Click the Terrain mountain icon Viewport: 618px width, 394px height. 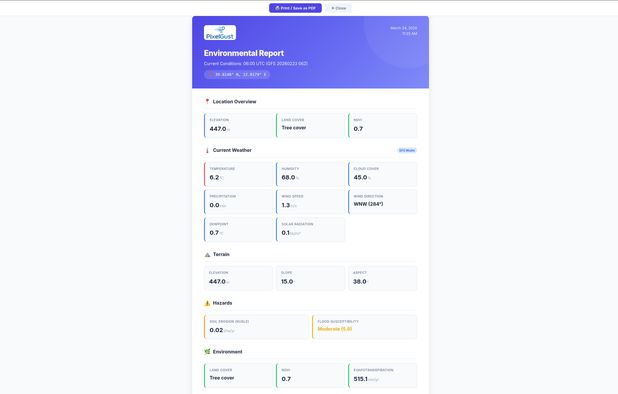(207, 255)
